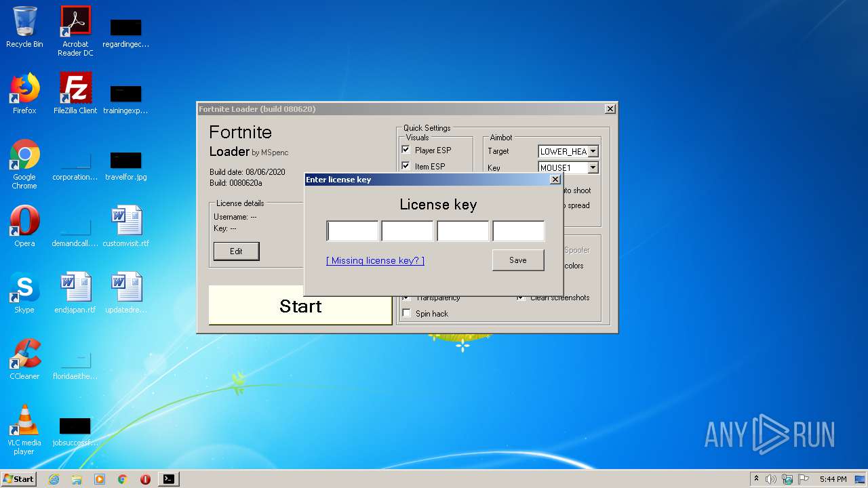This screenshot has height=488, width=868.
Task: Open Windows Media Player taskbar icon
Action: point(100,479)
